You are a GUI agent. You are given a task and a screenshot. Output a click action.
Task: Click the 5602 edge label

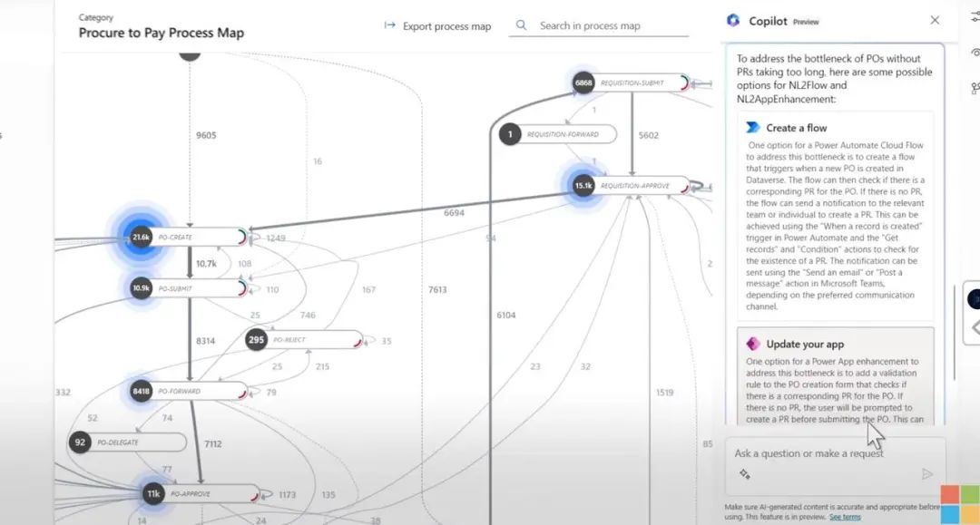[648, 135]
